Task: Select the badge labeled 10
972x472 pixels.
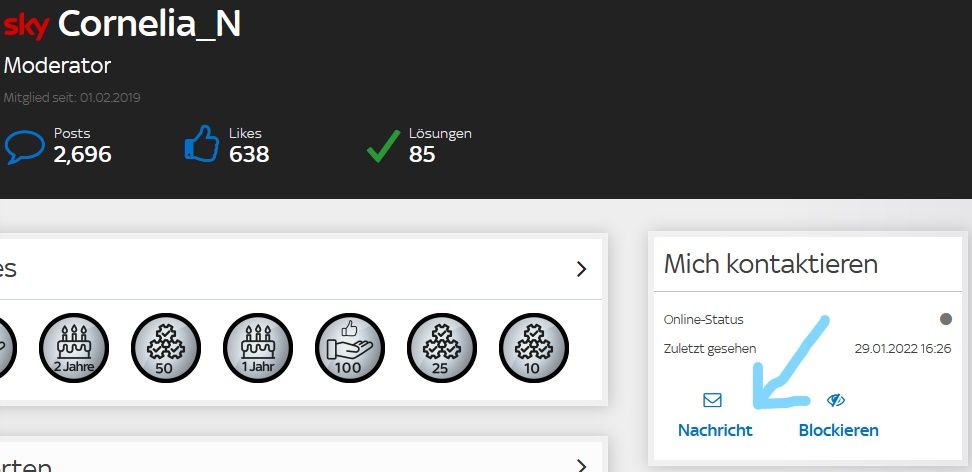Action: (x=534, y=348)
